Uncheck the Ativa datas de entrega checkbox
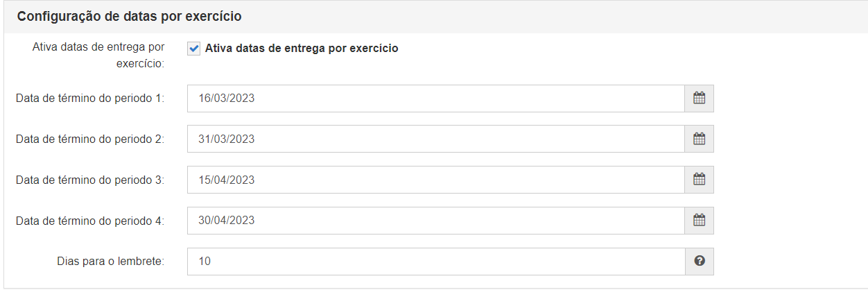This screenshot has height=290, width=868. tap(193, 49)
